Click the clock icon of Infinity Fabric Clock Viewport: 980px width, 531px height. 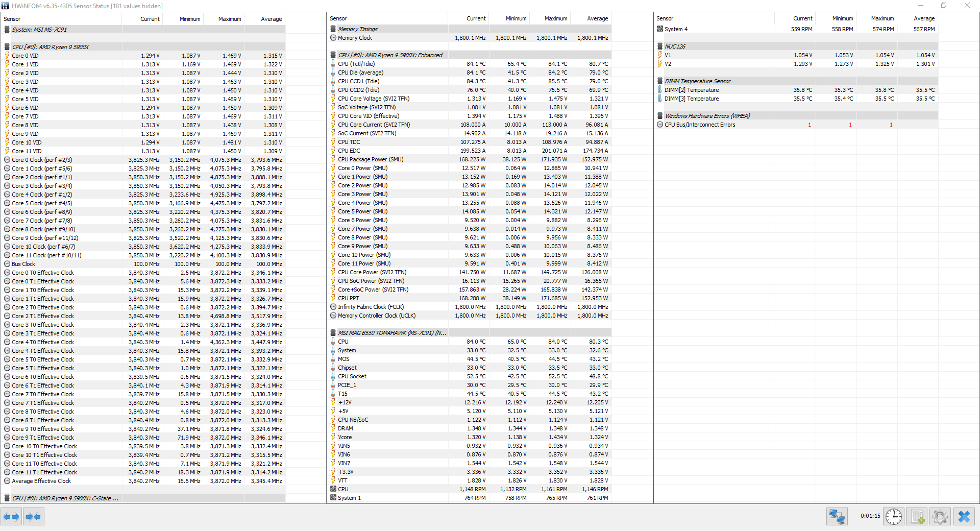tap(333, 307)
